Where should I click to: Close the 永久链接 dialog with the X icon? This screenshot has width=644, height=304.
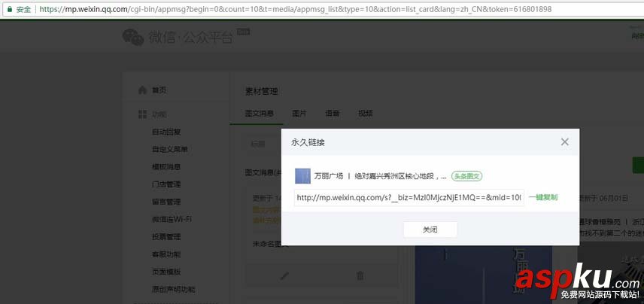tap(565, 142)
